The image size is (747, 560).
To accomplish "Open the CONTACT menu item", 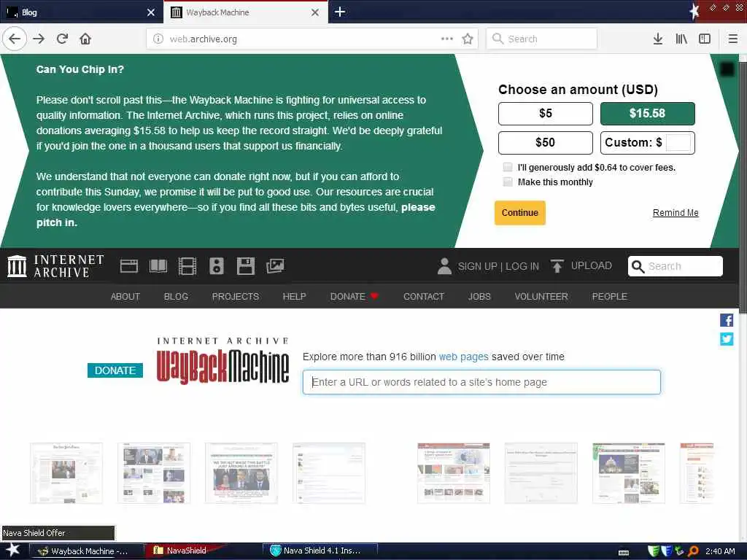I will click(424, 296).
